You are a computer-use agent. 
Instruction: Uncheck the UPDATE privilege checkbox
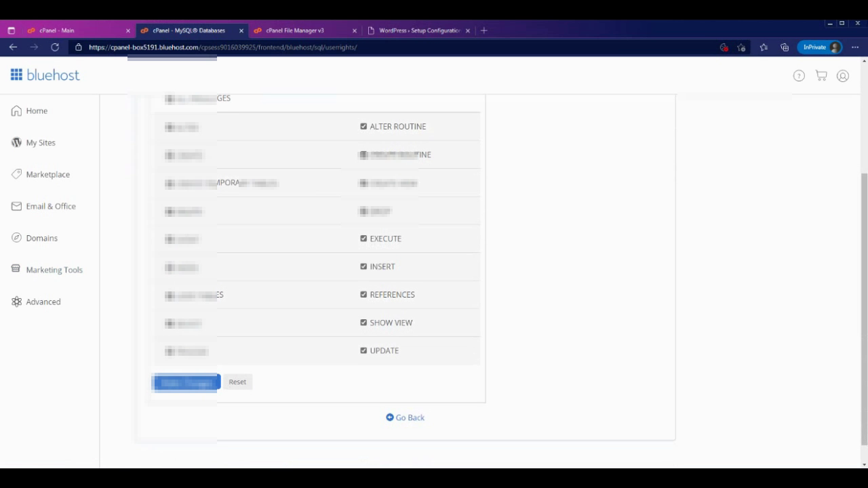tap(363, 350)
